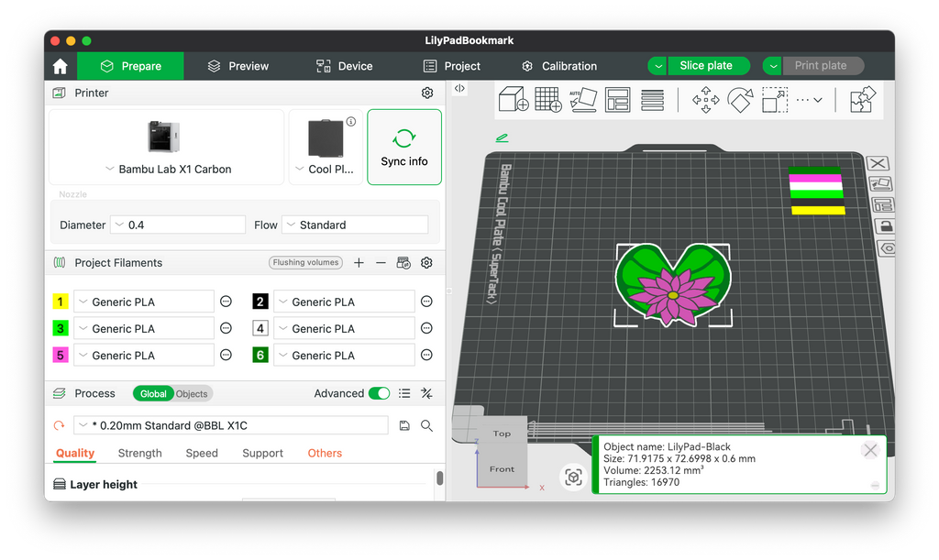Toggle Advanced mode switch
The height and width of the screenshot is (560, 939).
(379, 393)
